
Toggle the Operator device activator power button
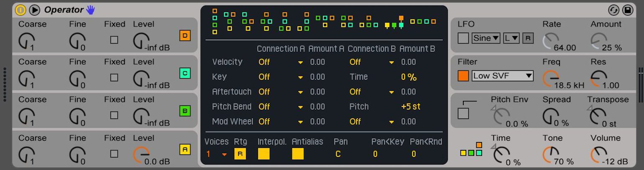click(x=20, y=10)
